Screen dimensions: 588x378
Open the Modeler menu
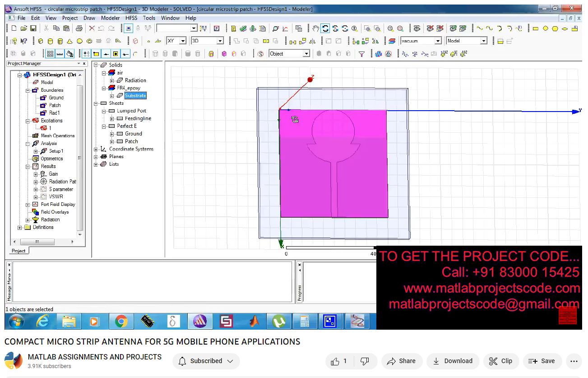tap(111, 18)
